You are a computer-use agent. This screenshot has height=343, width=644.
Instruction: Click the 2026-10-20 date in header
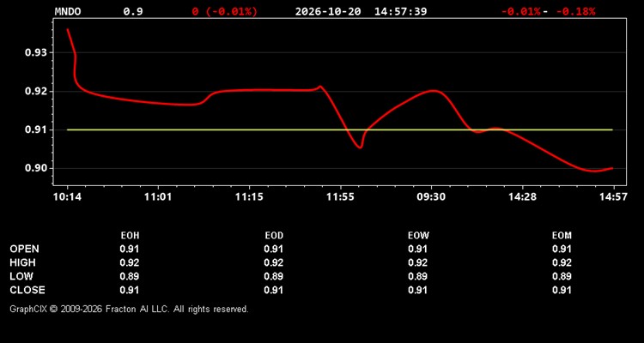point(328,11)
